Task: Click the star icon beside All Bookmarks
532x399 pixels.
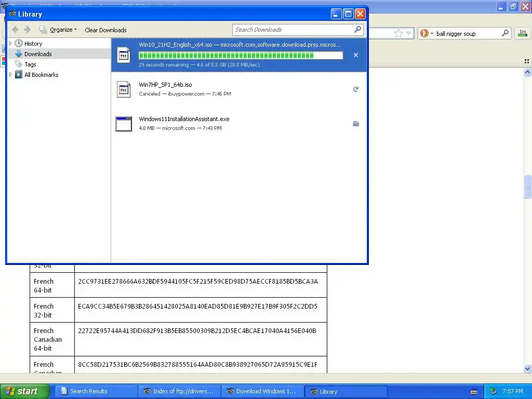Action: pos(19,75)
